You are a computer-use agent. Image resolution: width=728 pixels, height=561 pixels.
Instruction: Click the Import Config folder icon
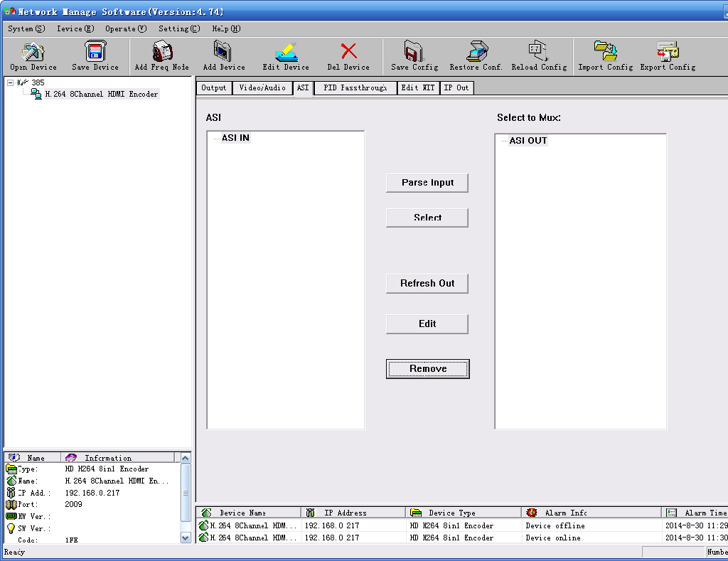606,51
